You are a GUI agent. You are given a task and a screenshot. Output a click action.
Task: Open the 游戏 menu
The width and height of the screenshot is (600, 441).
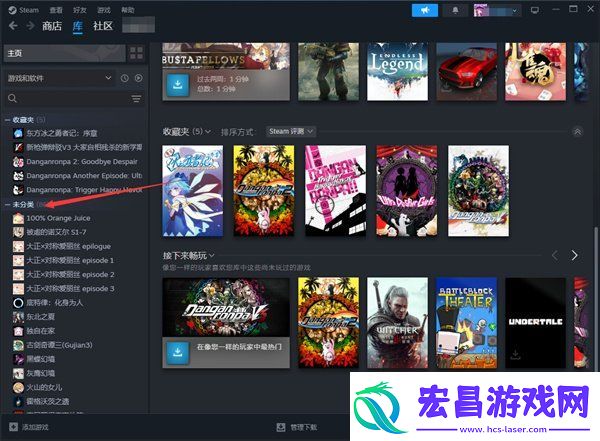pos(104,10)
